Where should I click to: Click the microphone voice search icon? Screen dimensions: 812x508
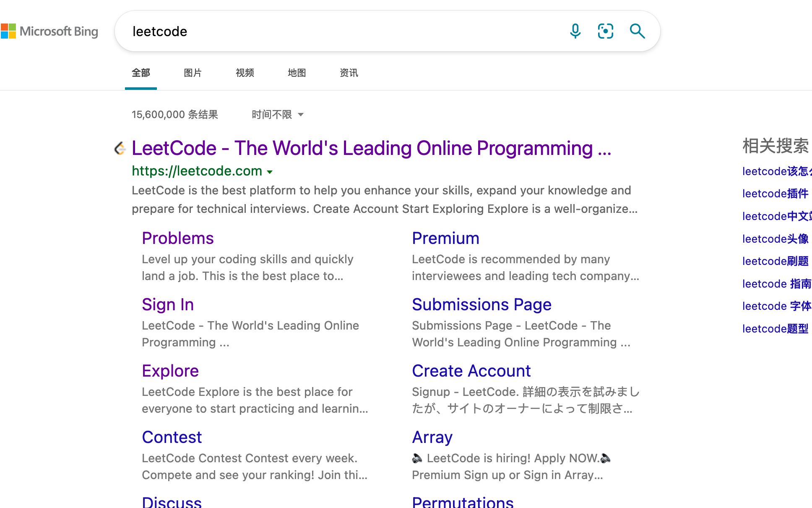(575, 31)
